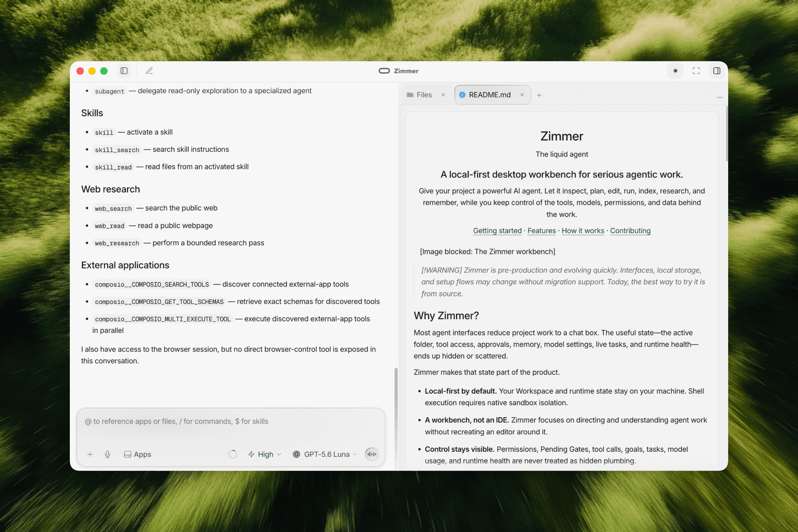Click the Getting started link
The width and height of the screenshot is (798, 532).
click(x=497, y=231)
